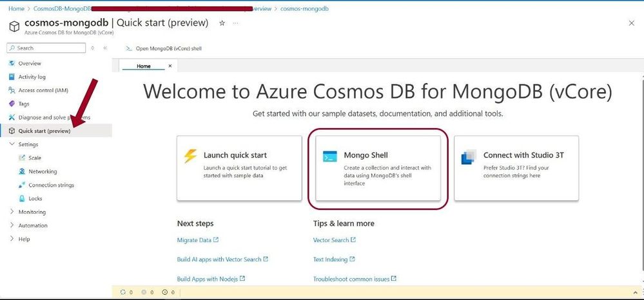Expand the Automation section
The image size is (644, 300).
click(12, 225)
